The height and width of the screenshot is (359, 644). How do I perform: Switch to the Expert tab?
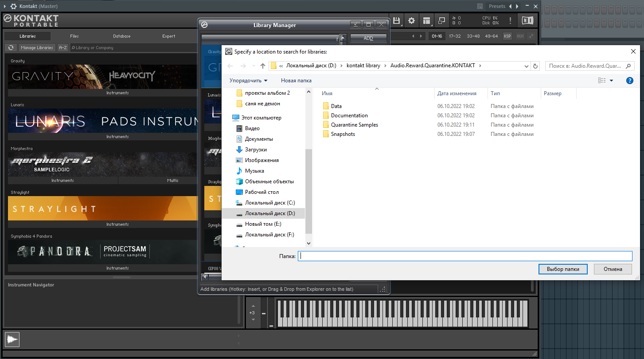pos(169,36)
